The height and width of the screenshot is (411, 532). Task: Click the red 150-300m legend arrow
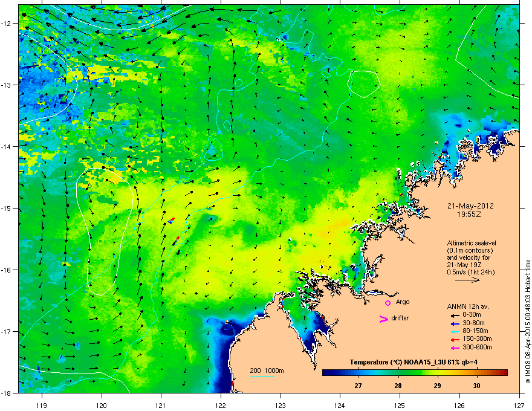point(455,339)
